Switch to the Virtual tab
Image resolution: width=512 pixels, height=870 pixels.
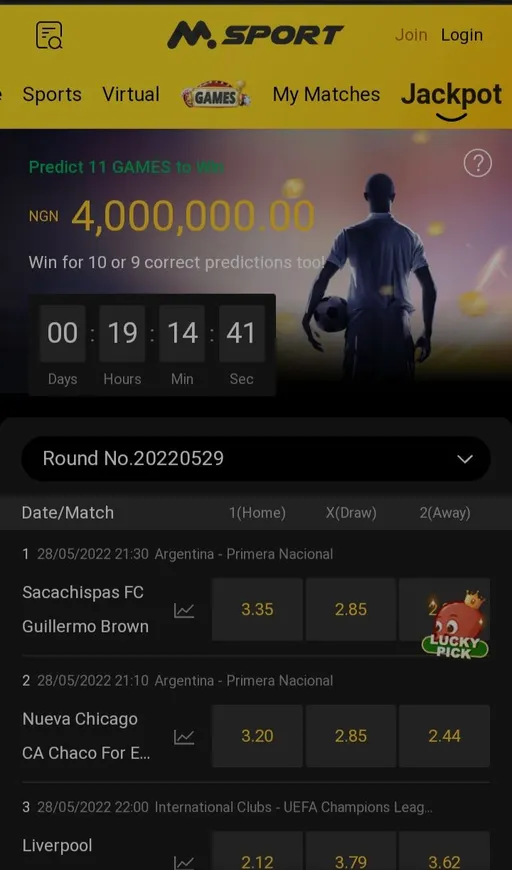[x=131, y=94]
